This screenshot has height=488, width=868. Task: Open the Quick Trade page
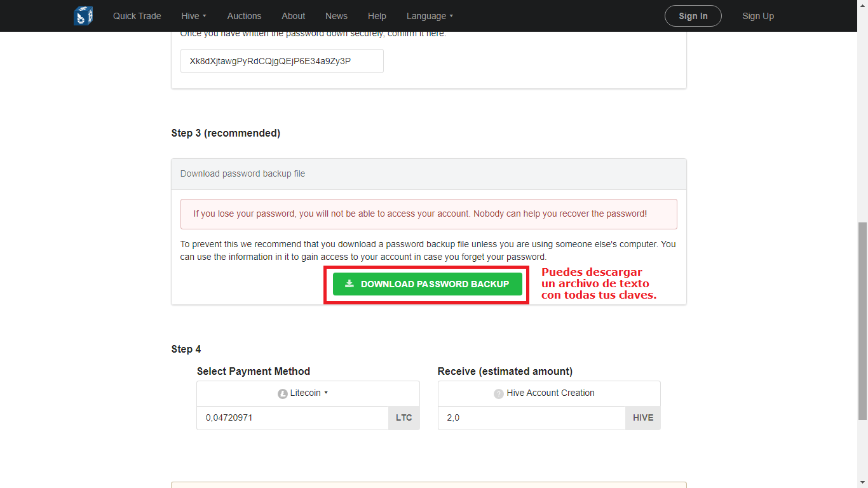coord(137,16)
